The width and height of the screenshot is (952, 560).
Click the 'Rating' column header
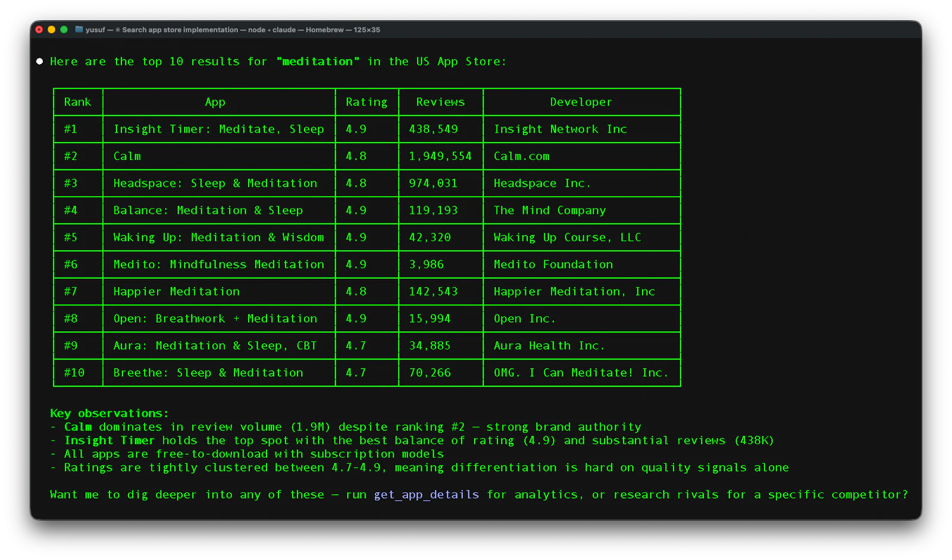pos(367,102)
